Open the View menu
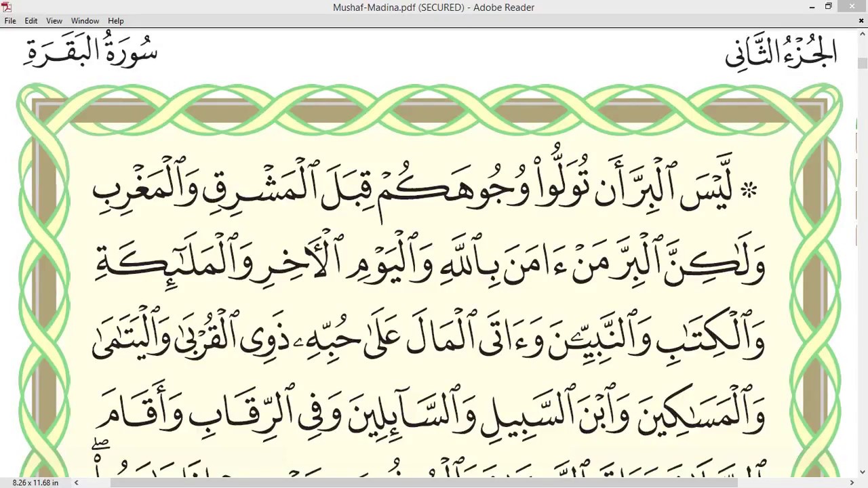This screenshot has height=488, width=868. [54, 21]
